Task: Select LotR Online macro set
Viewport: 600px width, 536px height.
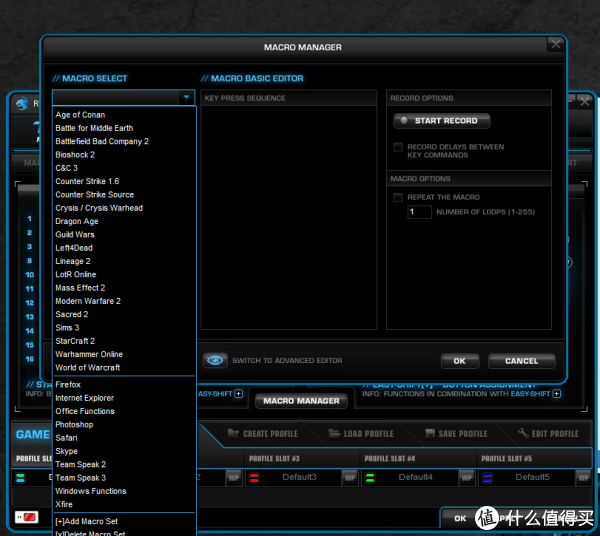Action: 76,275
